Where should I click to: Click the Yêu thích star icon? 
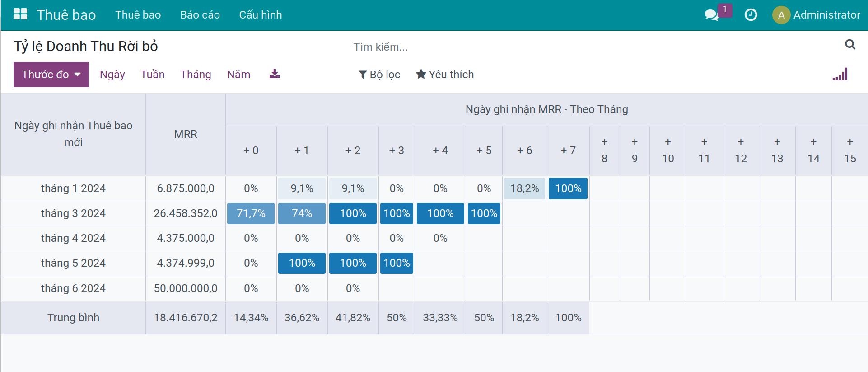point(421,74)
